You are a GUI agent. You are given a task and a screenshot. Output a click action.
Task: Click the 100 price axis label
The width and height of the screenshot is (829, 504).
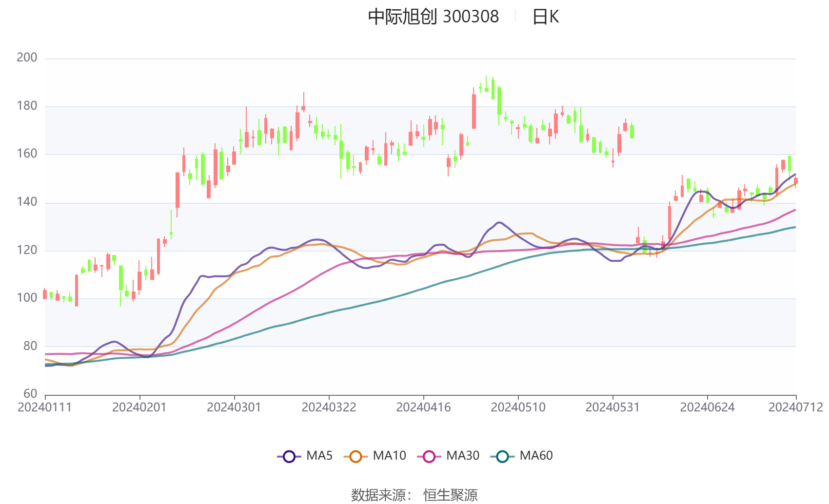tap(27, 298)
